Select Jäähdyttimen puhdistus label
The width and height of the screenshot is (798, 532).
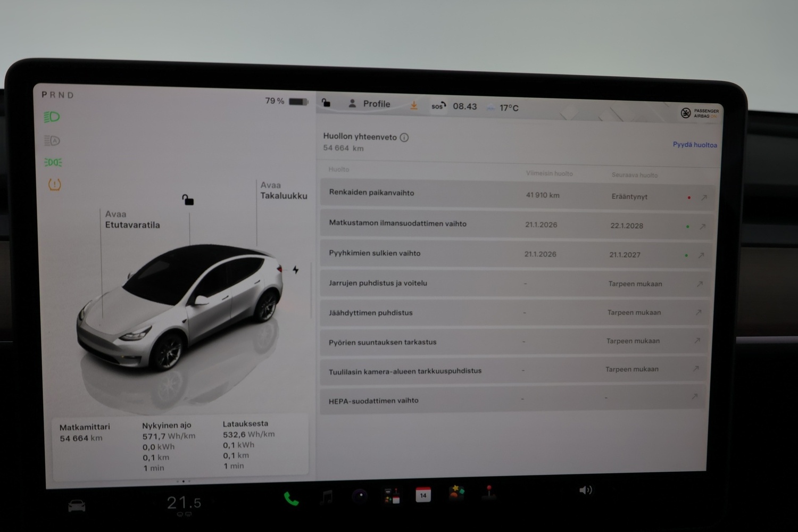pyautogui.click(x=371, y=313)
